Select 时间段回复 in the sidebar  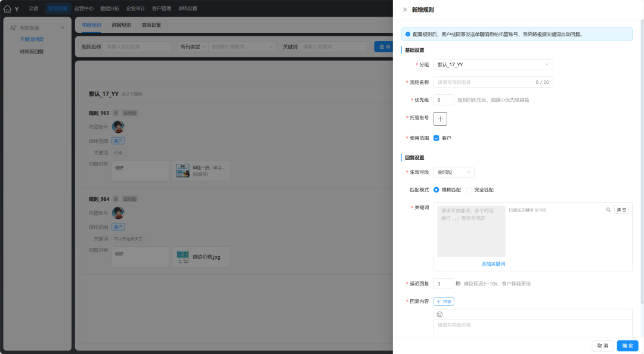point(32,52)
